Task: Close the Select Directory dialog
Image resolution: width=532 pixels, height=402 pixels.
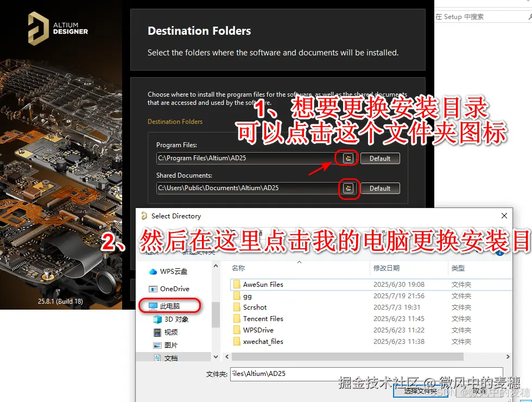Action: 504,216
